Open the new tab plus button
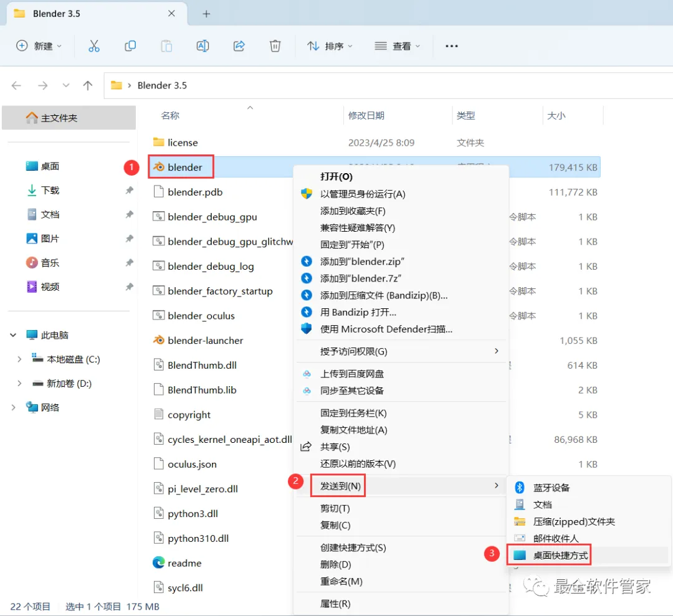 [206, 14]
